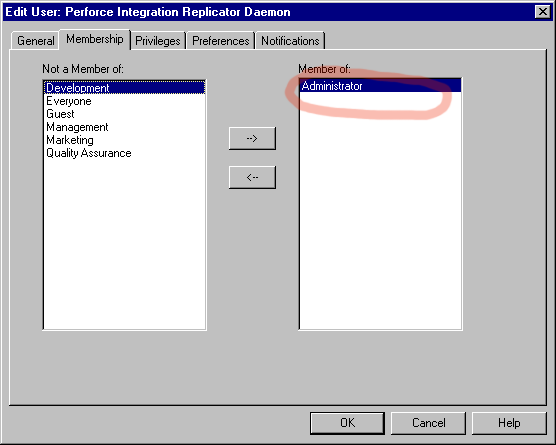
Task: Cancel the Edit User dialog
Action: point(428,423)
